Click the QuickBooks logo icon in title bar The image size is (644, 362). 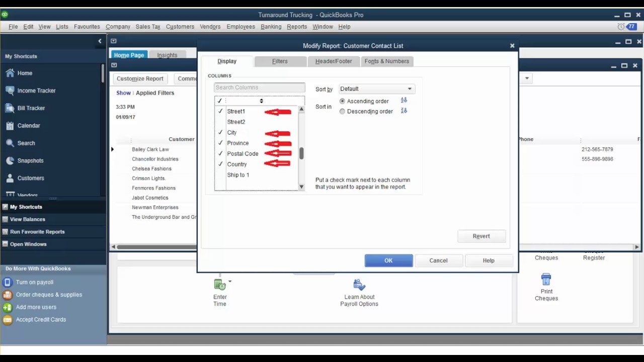5,15
